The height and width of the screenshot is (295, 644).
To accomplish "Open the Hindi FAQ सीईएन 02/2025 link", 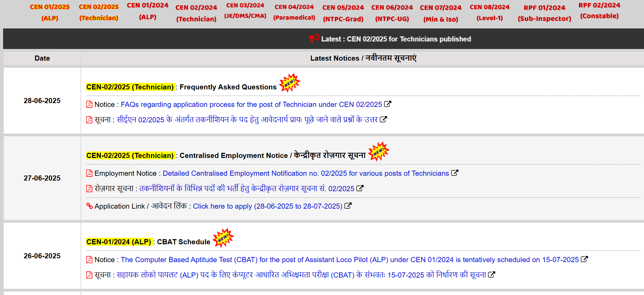I will click(x=247, y=120).
